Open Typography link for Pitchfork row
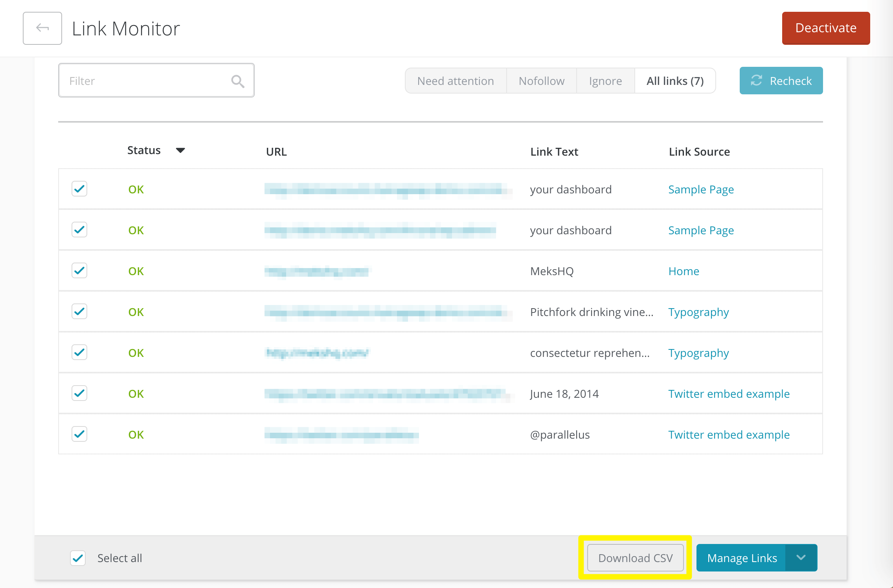 coord(698,312)
